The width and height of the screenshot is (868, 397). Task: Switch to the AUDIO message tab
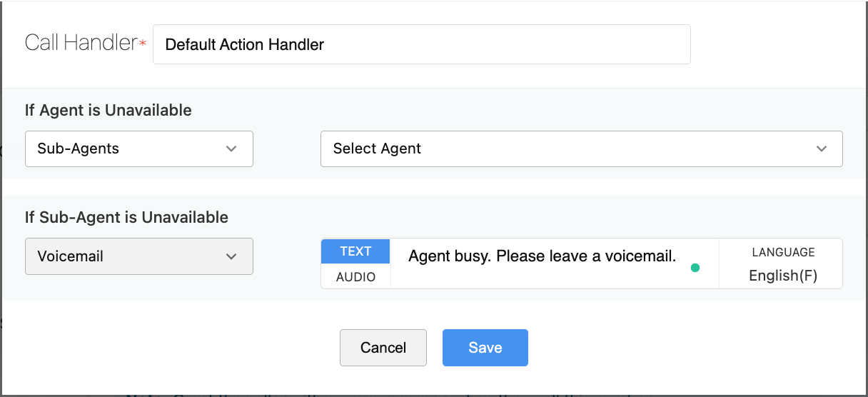(x=355, y=277)
